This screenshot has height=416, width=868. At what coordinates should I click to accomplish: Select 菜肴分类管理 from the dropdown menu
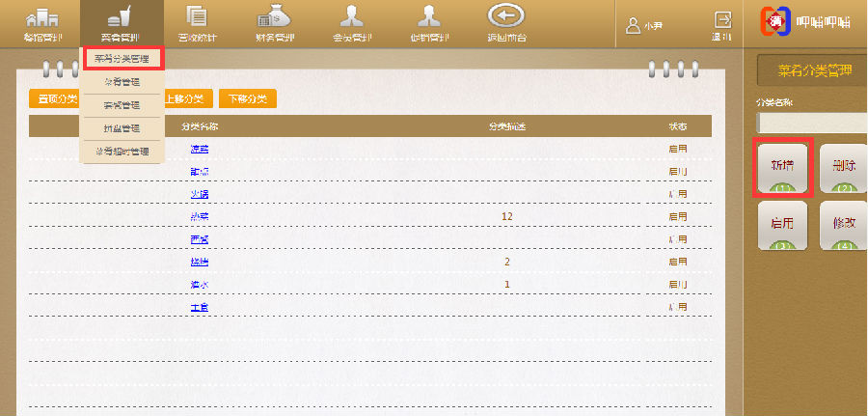coord(122,59)
